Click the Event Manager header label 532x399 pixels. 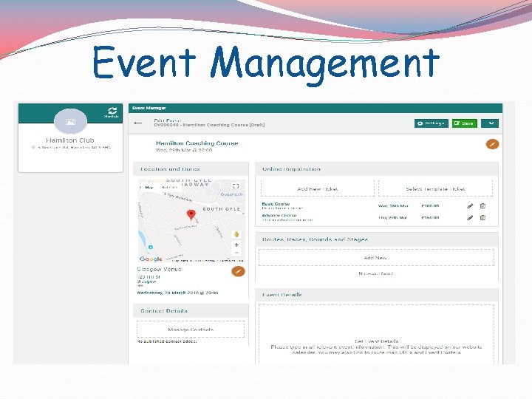pos(149,108)
